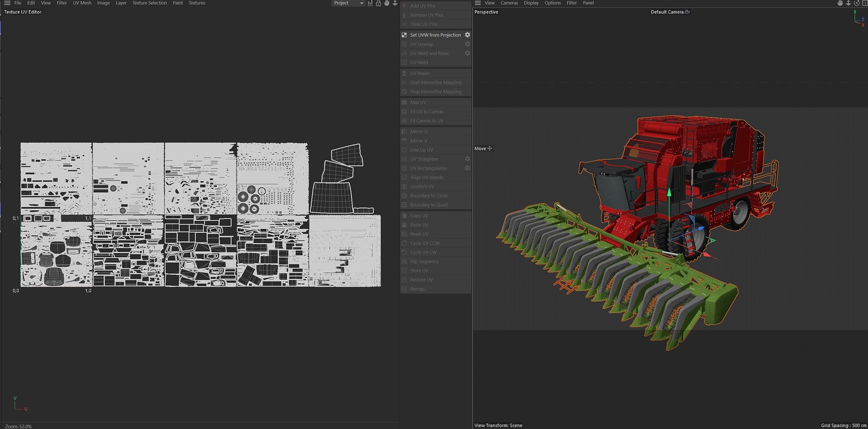Screen dimensions: 868x429
Task: Select the viewport pan hand icon
Action: click(840, 3)
